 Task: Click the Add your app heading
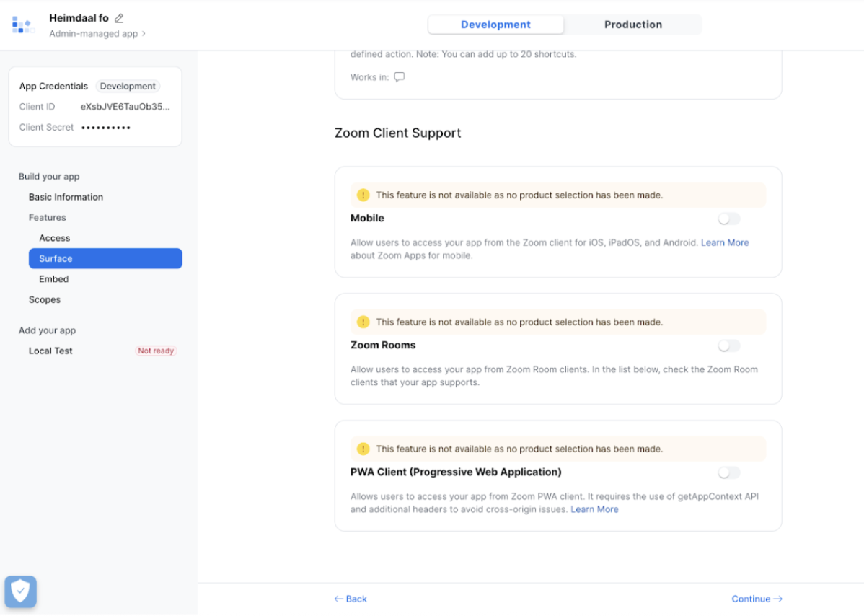48,330
